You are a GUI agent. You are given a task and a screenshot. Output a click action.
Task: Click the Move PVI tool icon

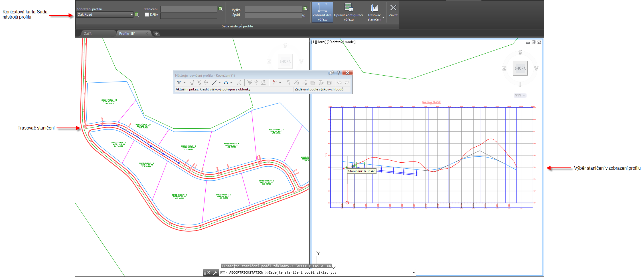tap(206, 82)
